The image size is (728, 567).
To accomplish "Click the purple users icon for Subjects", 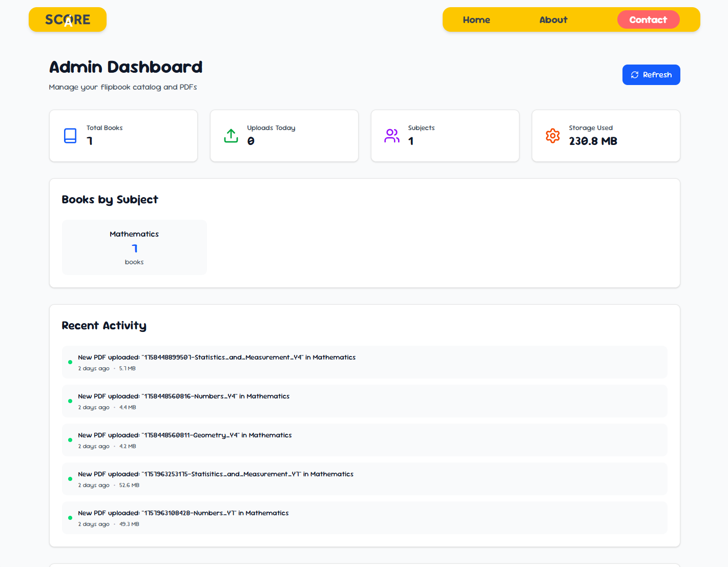I will pyautogui.click(x=392, y=136).
